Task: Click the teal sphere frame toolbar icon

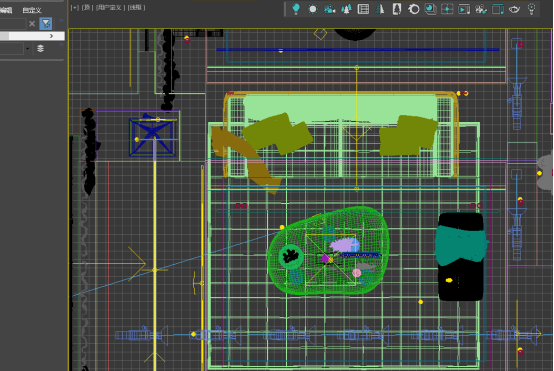Action: (430, 9)
